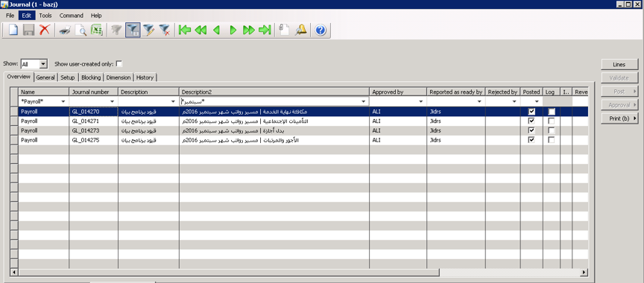This screenshot has width=644, height=283.
Task: Toggle Show user-created only checkbox
Action: [x=119, y=64]
